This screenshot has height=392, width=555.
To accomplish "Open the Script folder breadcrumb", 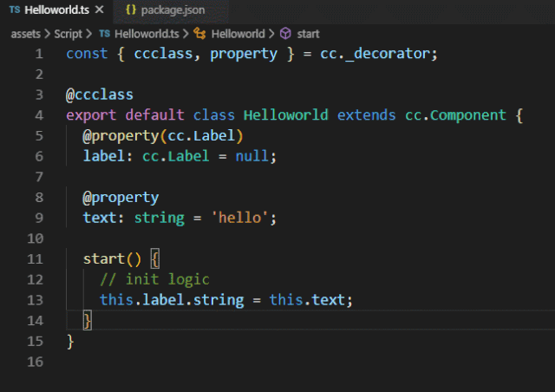I will pyautogui.click(x=68, y=34).
